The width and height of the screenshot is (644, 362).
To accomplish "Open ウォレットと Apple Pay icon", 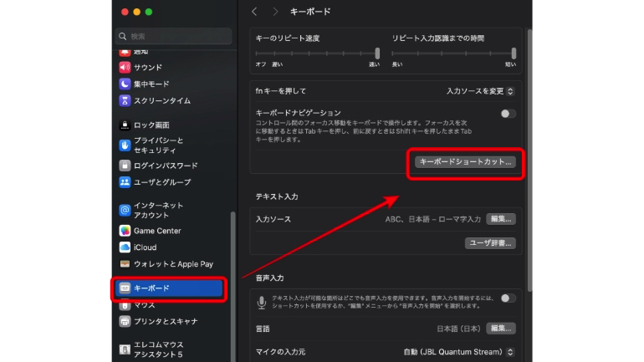I will click(125, 263).
